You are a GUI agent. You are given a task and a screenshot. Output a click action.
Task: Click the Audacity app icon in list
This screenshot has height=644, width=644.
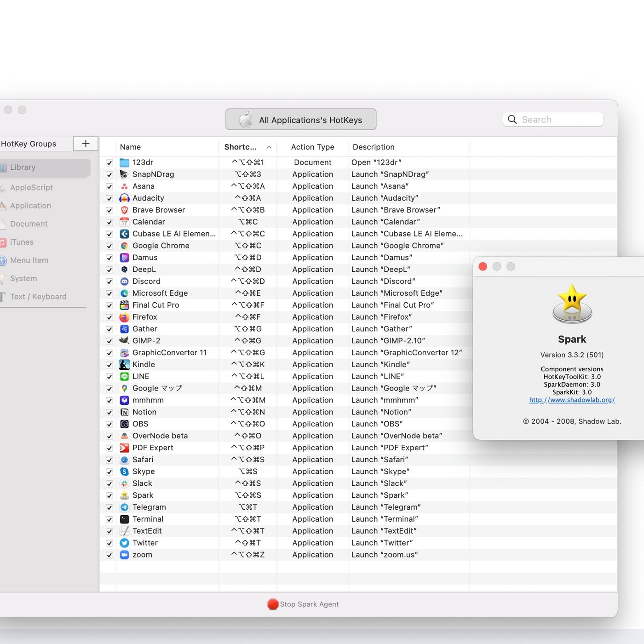(124, 198)
